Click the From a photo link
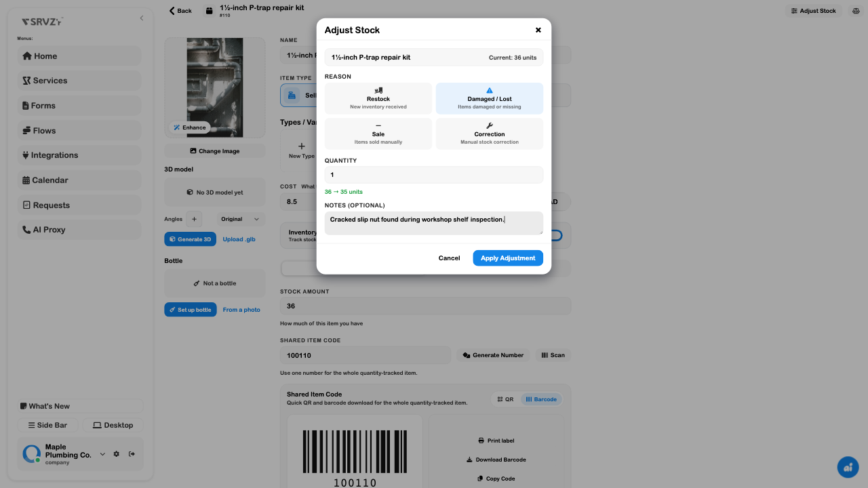This screenshot has width=868, height=488. [241, 310]
